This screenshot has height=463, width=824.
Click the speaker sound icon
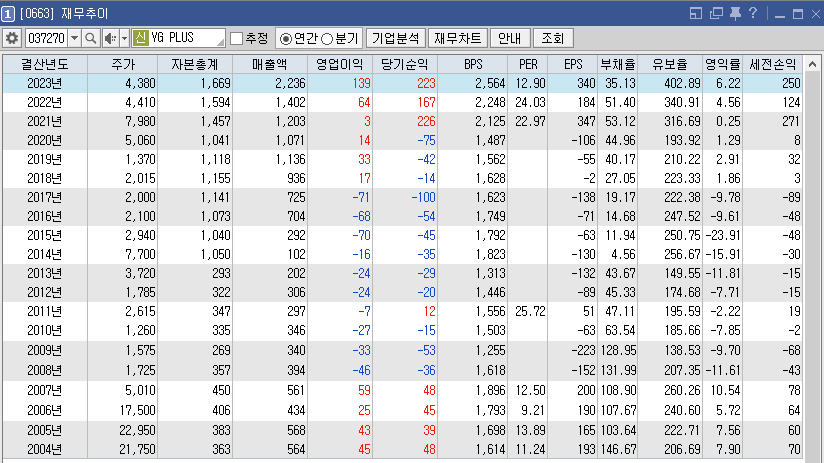click(x=110, y=38)
